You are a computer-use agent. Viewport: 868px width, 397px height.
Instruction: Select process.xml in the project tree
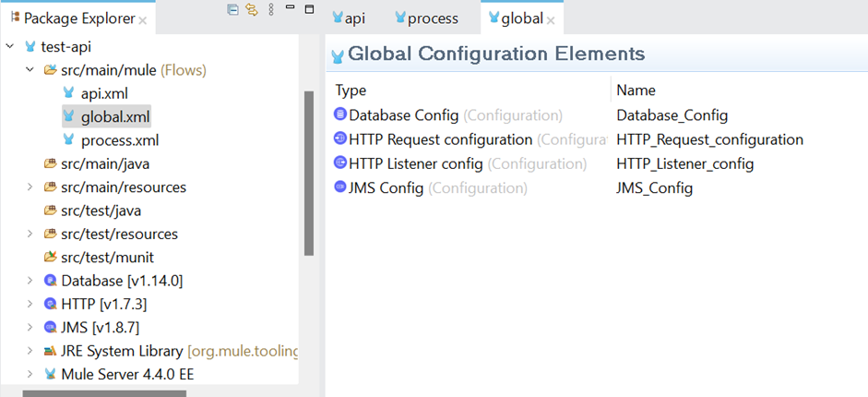[x=119, y=140]
